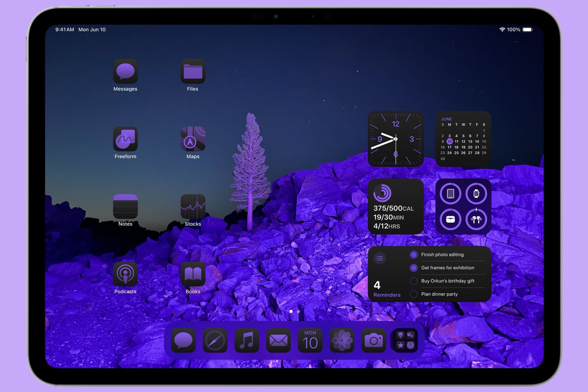Launch the Books app

pyautogui.click(x=193, y=274)
